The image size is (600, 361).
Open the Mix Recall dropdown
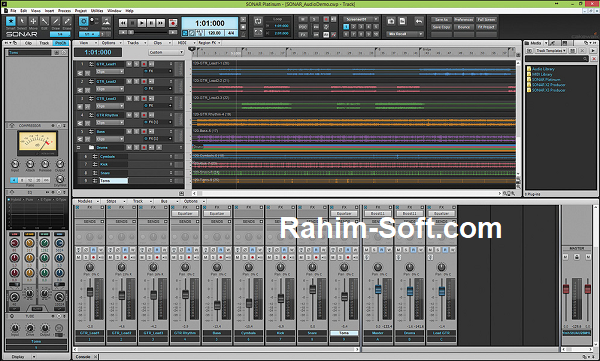tap(405, 34)
